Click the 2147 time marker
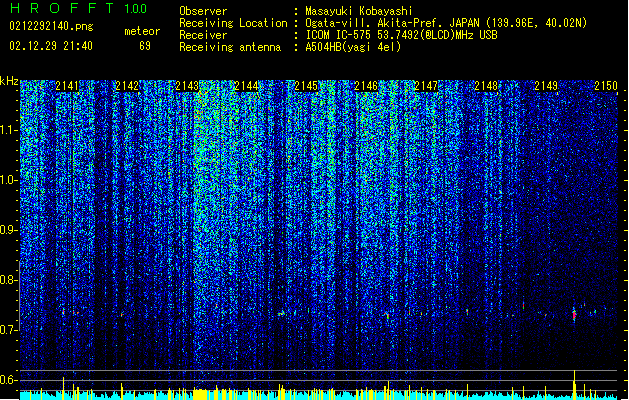 (x=426, y=86)
